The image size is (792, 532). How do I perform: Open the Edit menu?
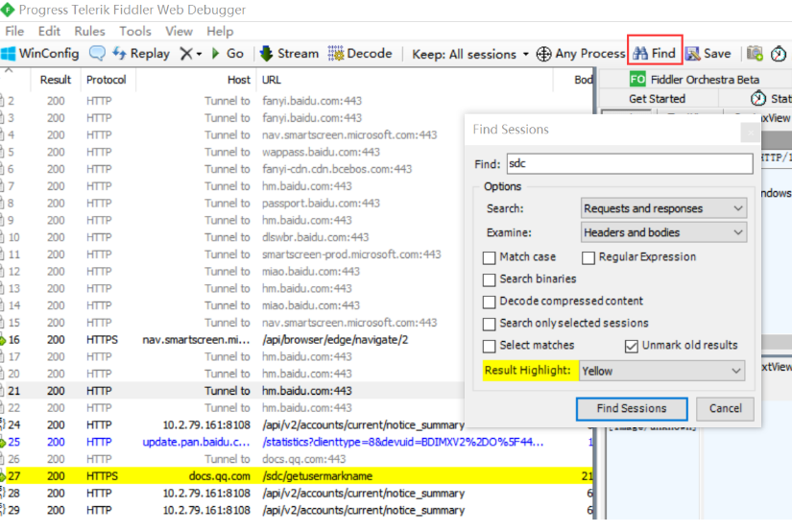pyautogui.click(x=49, y=32)
